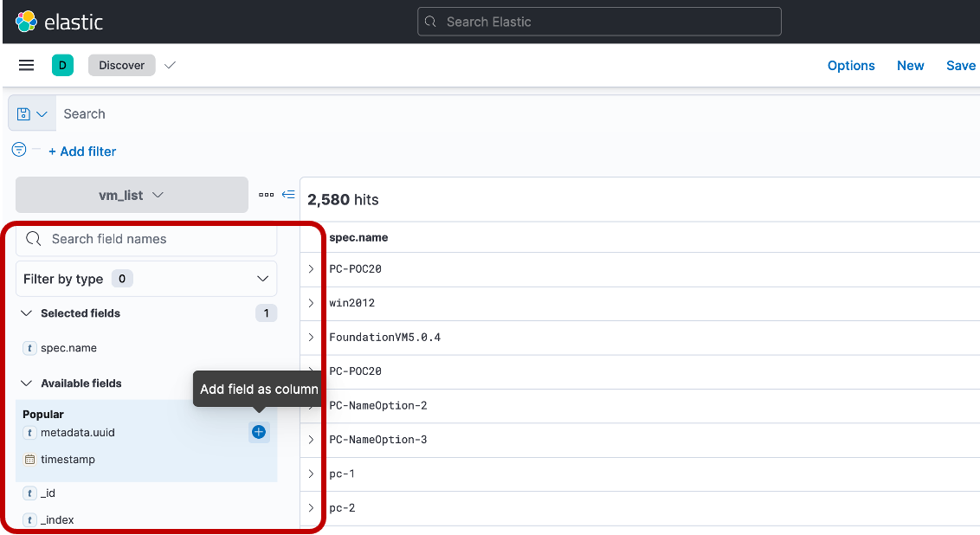This screenshot has width=980, height=535.
Task: Click the magnifier in Search Elastic bar
Action: point(430,22)
